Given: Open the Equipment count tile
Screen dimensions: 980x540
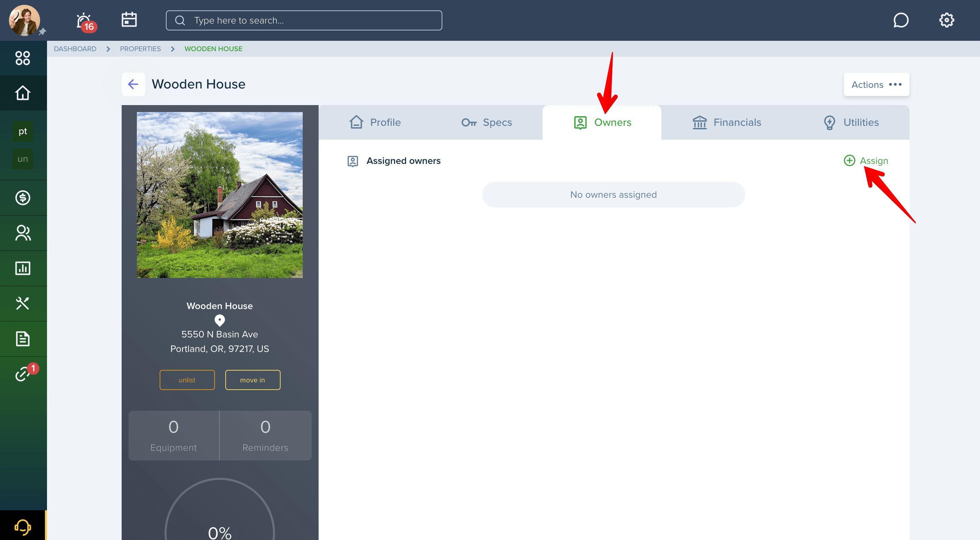Looking at the screenshot, I should (173, 435).
